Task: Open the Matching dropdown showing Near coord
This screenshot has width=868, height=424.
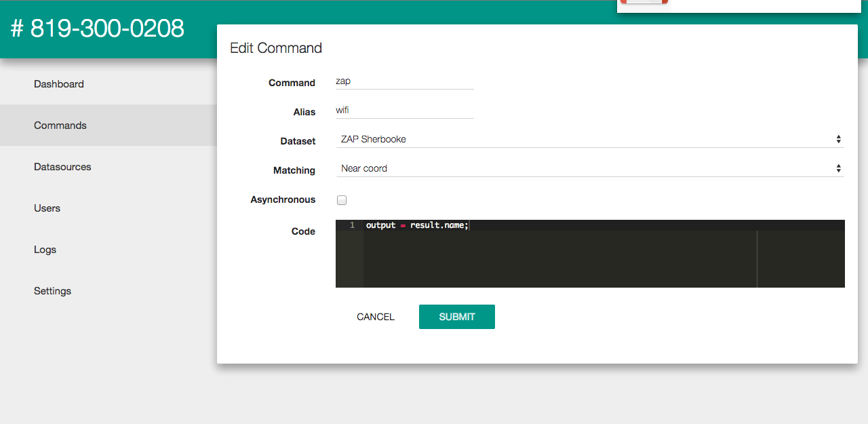Action: click(590, 168)
